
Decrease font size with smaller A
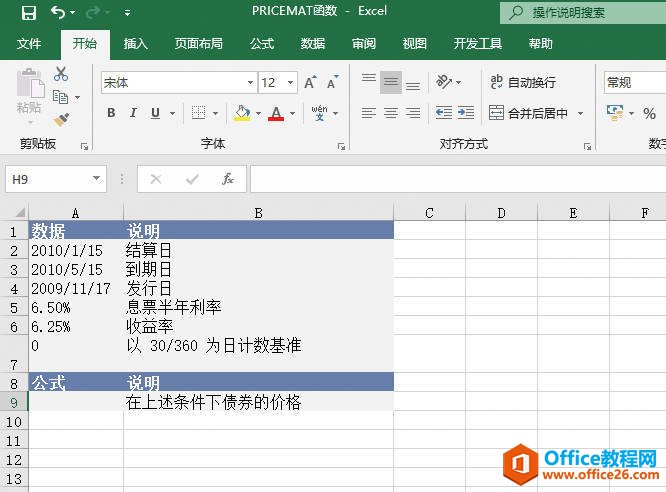click(332, 82)
